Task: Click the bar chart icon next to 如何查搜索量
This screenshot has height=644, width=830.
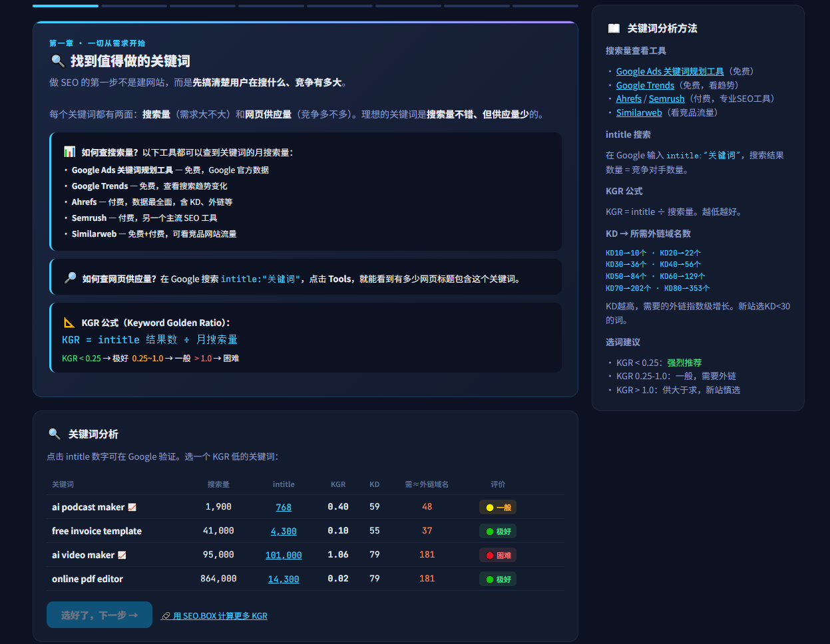Action: coord(69,152)
